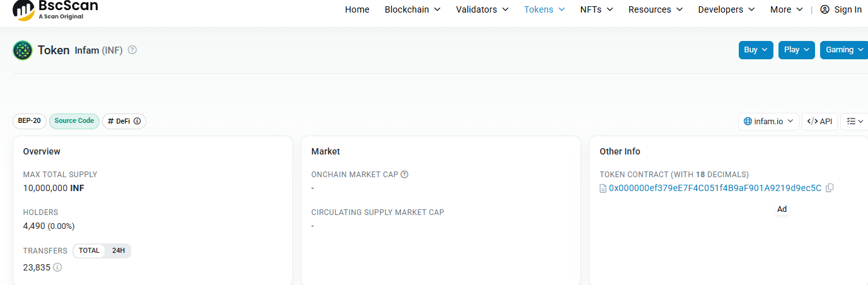
Task: Click the Source Code tag
Action: [x=74, y=121]
